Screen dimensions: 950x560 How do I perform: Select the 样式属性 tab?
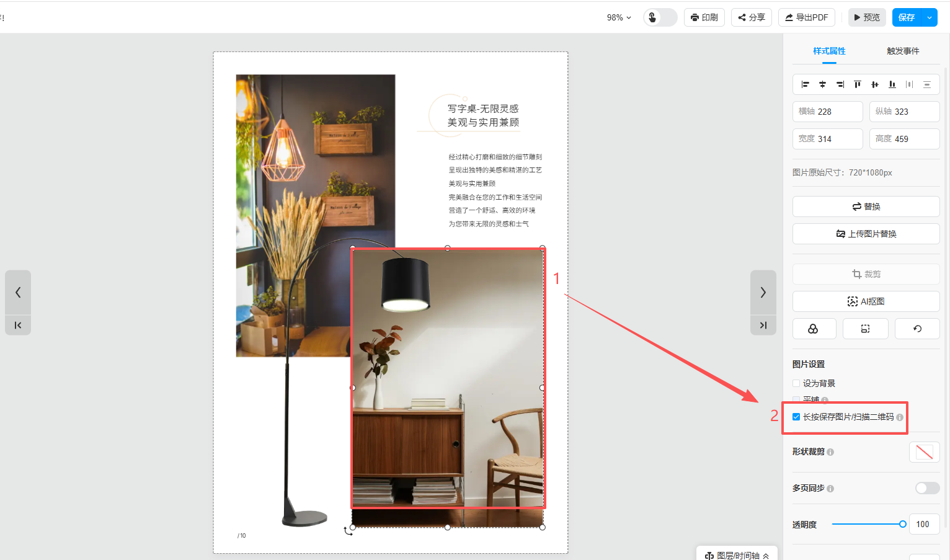(x=829, y=51)
